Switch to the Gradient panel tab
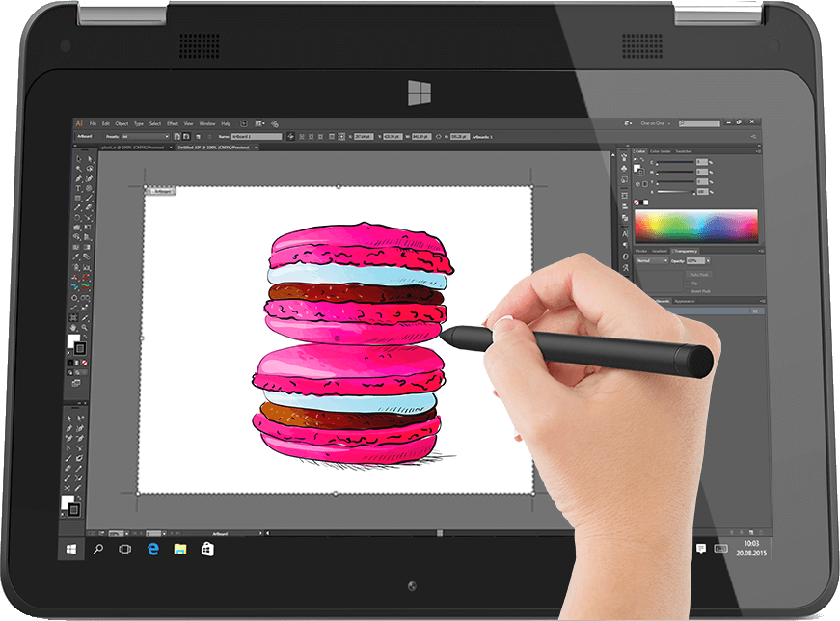The width and height of the screenshot is (840, 621). point(660,251)
